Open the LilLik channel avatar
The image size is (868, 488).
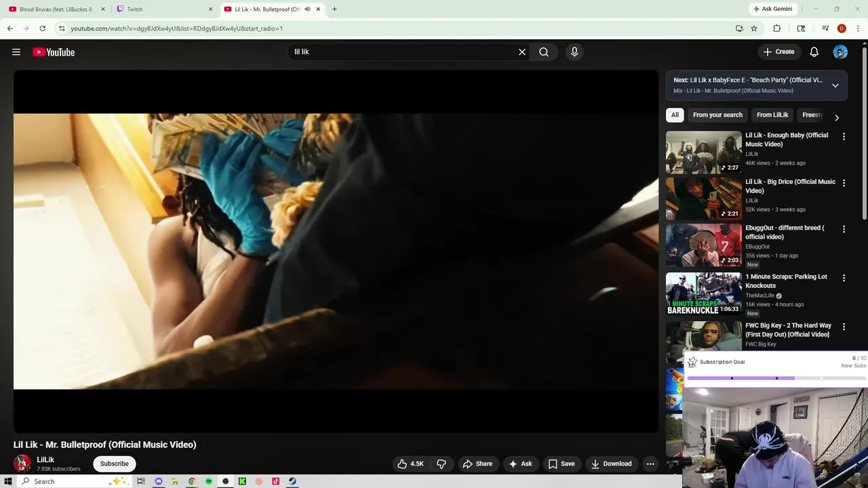tap(22, 464)
